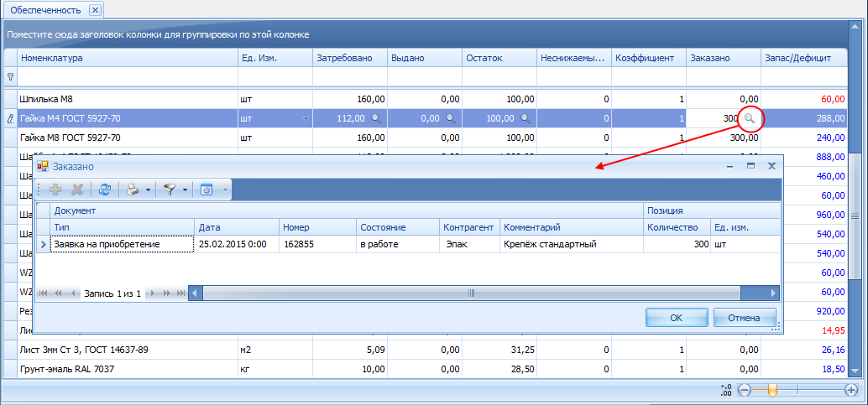Click magnifier icon in the Заказано cell
This screenshot has height=405, width=868.
pos(749,118)
